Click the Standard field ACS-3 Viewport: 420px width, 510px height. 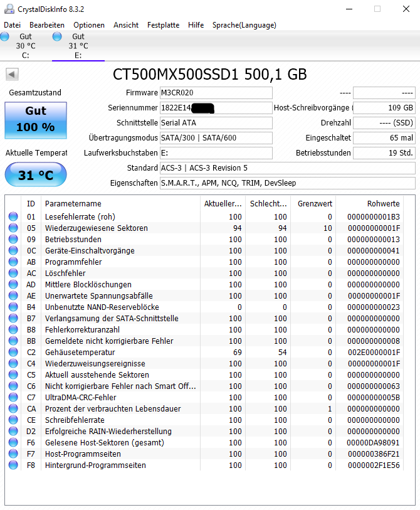287,168
